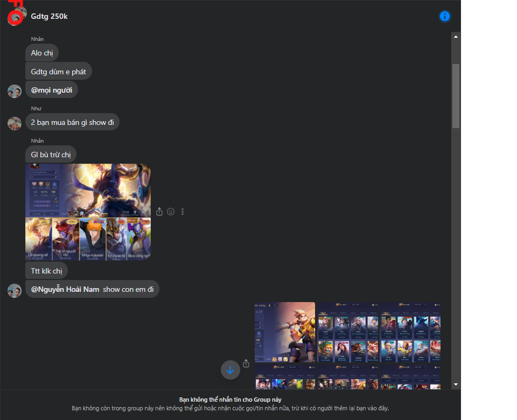Screen dimensions: 517x420
Task: Click the scrollbar down arrow
Action: pos(456,384)
